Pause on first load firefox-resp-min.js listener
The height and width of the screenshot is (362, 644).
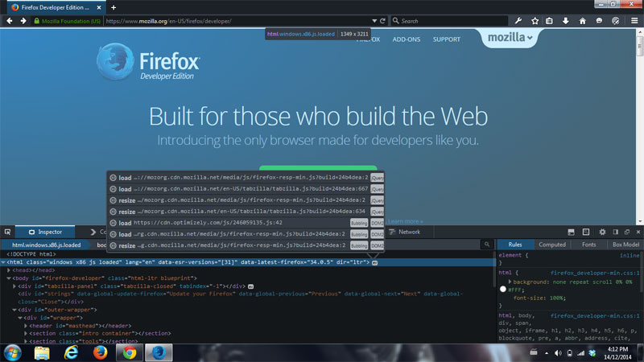[x=113, y=178]
